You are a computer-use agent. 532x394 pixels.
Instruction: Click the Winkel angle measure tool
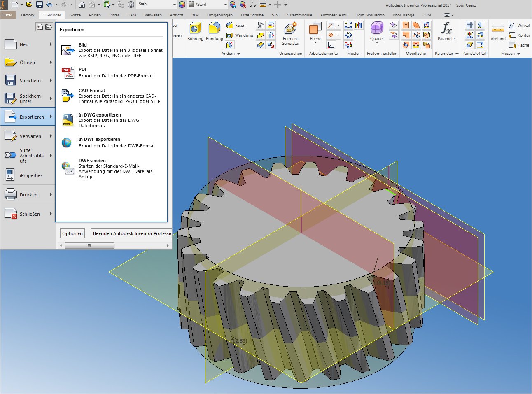pyautogui.click(x=519, y=25)
